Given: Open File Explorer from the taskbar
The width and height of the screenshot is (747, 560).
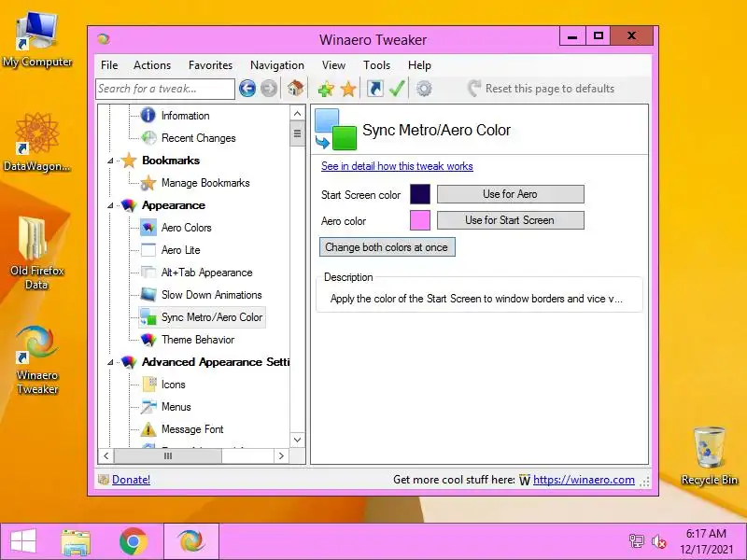Looking at the screenshot, I should pos(76,542).
